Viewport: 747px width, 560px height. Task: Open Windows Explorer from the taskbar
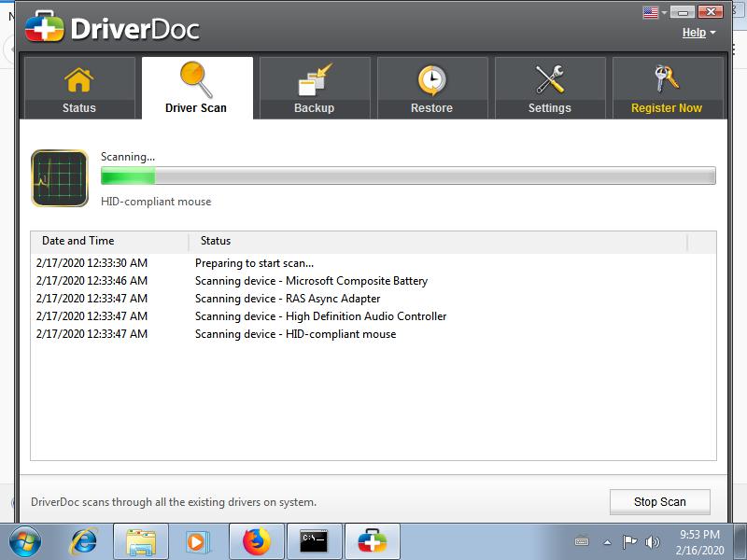(141, 542)
